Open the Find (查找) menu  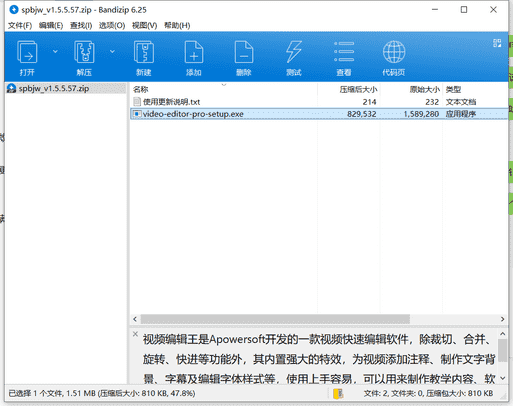pos(81,26)
